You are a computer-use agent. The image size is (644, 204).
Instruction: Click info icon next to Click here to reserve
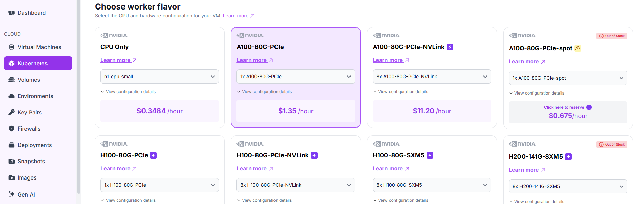589,107
